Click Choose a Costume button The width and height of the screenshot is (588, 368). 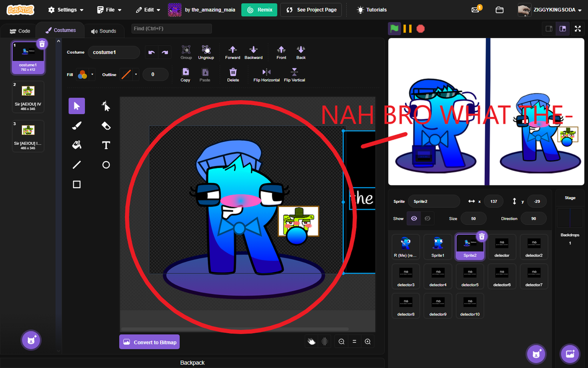tap(31, 340)
